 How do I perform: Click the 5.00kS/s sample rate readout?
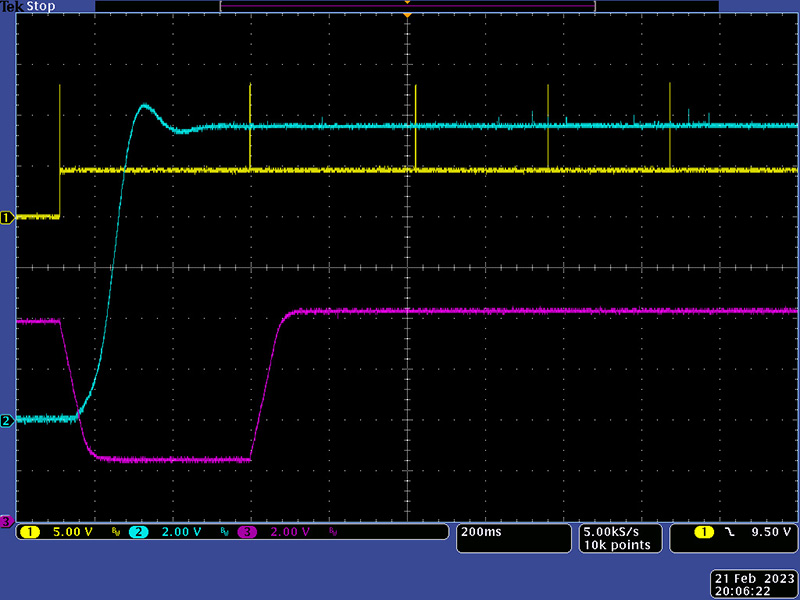tap(617, 532)
